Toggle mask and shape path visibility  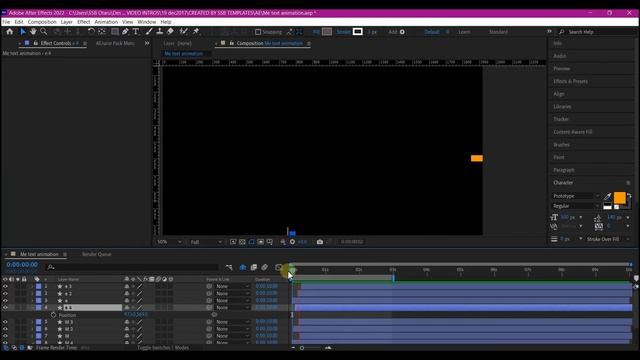pyautogui.click(x=251, y=242)
